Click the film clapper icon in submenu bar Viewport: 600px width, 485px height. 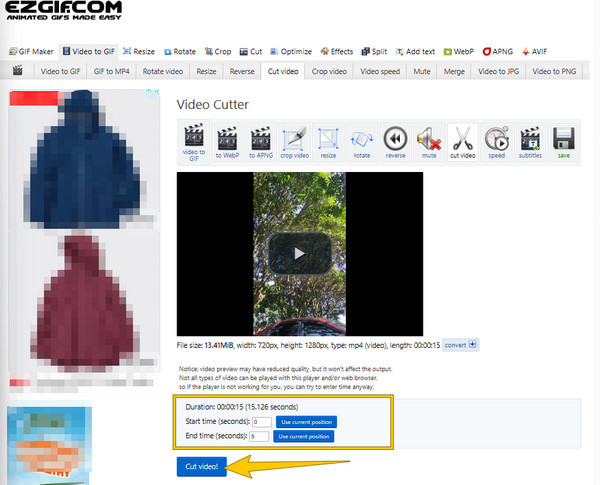click(17, 70)
